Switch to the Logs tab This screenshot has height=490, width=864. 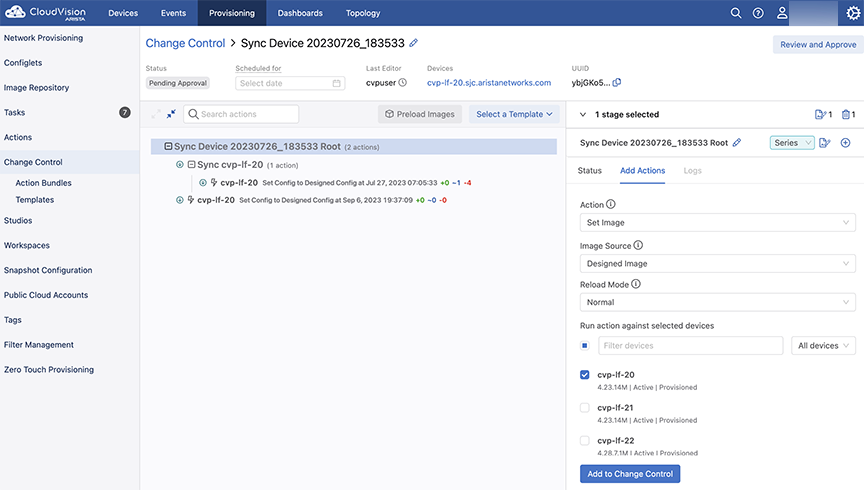693,171
